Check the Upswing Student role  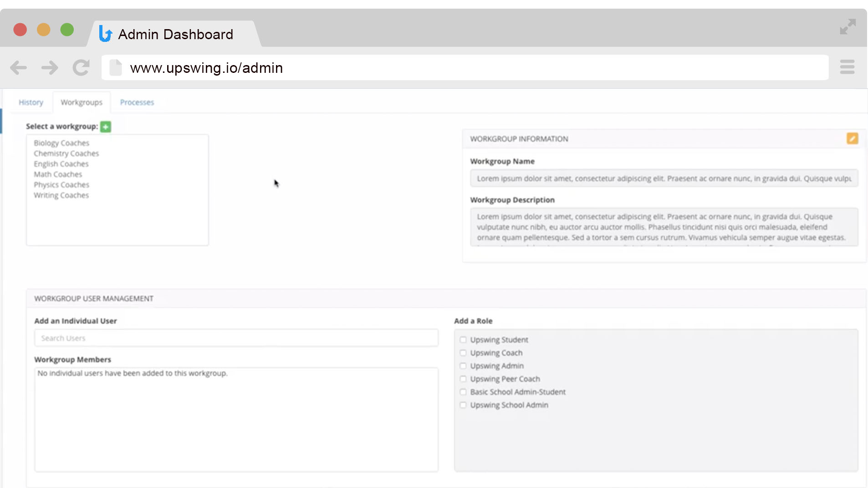pyautogui.click(x=463, y=340)
